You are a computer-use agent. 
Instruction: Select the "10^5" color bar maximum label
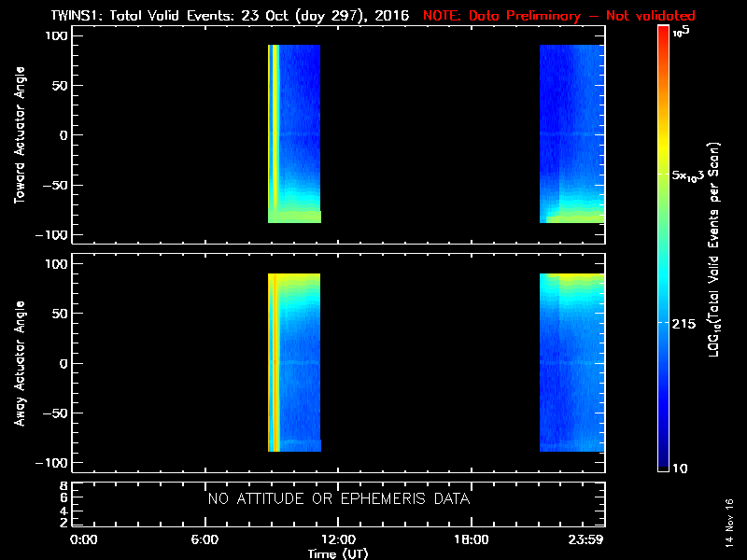click(682, 33)
